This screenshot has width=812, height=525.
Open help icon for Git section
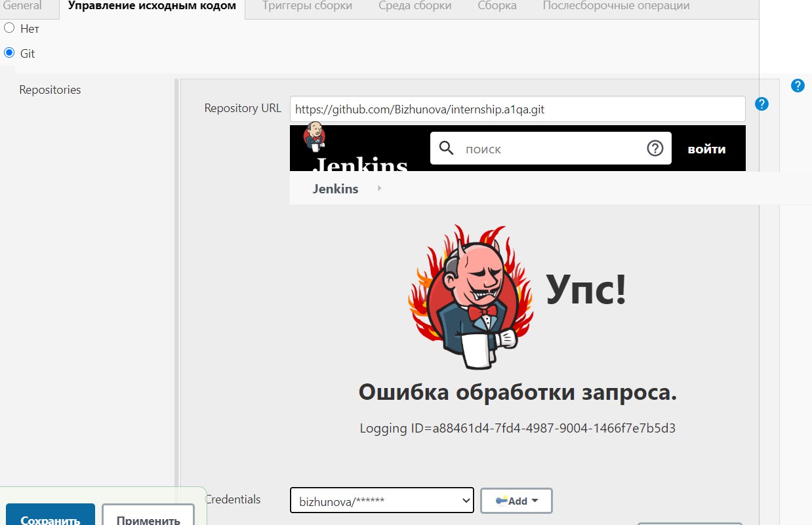coord(798,85)
